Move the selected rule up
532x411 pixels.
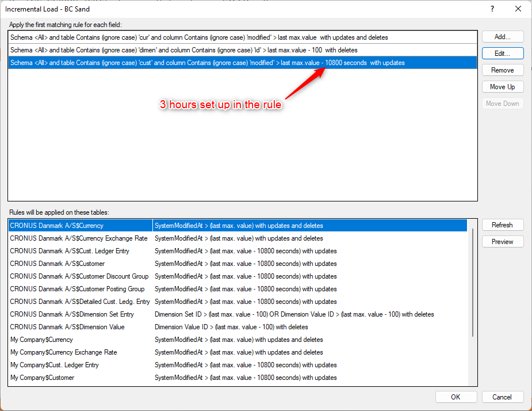point(503,86)
